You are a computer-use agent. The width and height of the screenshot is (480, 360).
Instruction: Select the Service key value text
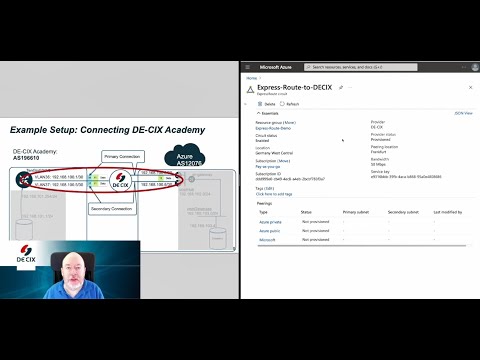[406, 177]
